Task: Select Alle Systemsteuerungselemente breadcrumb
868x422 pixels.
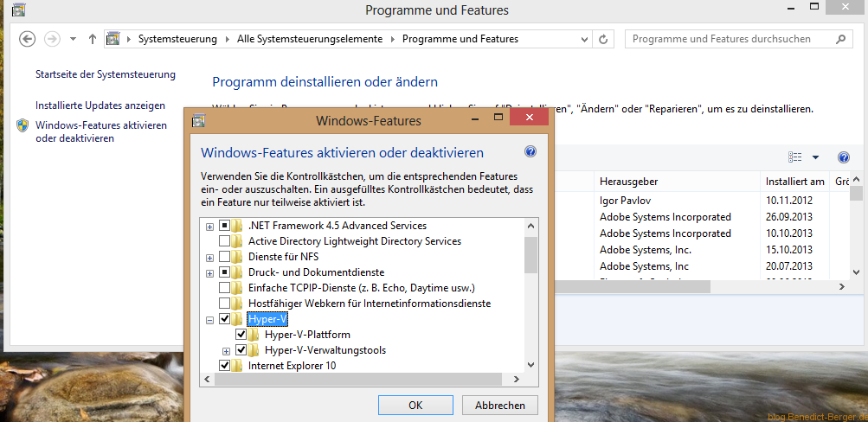Action: coord(310,39)
